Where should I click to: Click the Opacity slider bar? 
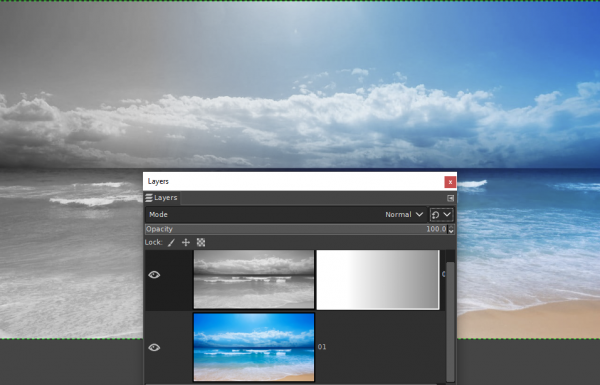pyautogui.click(x=296, y=229)
